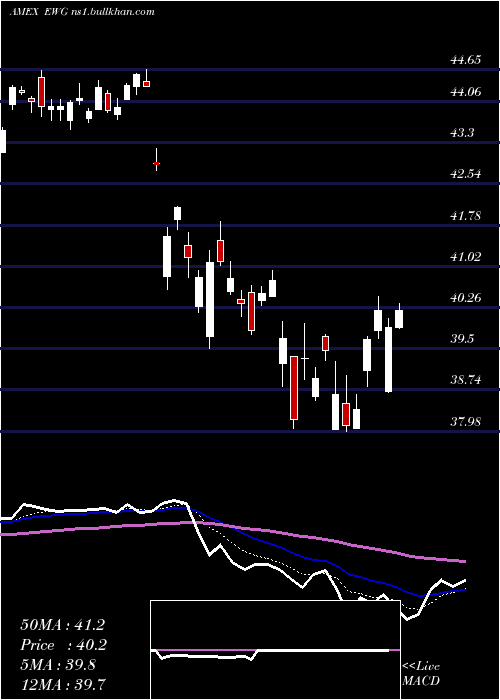Click the last white candlestick on the right

click(399, 316)
